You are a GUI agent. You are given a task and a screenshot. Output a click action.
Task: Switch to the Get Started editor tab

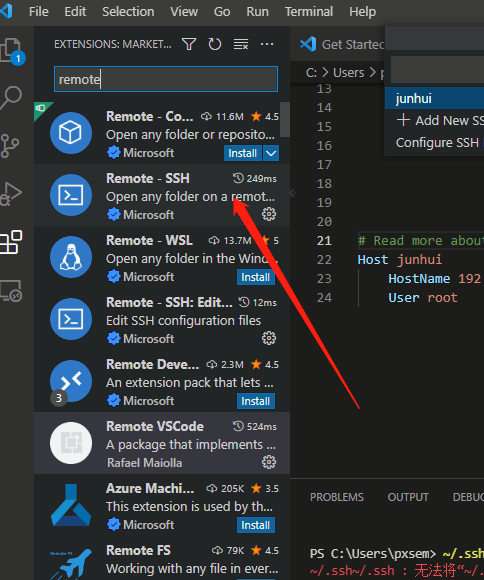click(x=342, y=44)
